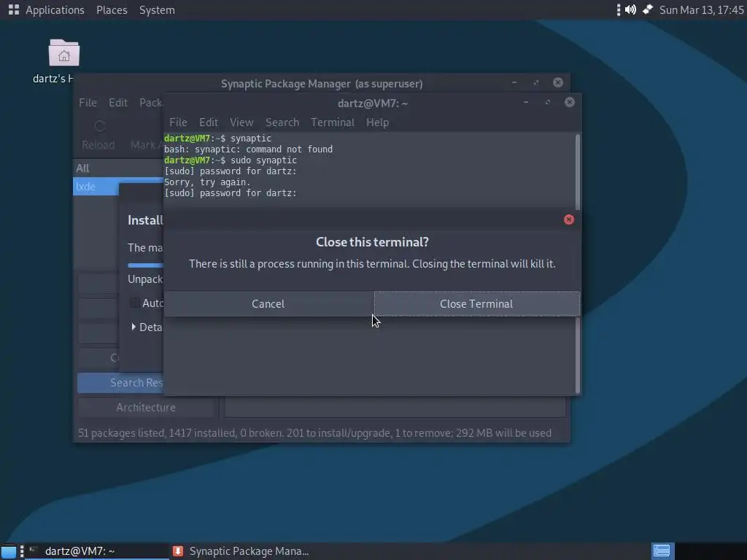Click 'Sorry, try again.' terminal line
This screenshot has height=560, width=747.
tap(207, 182)
